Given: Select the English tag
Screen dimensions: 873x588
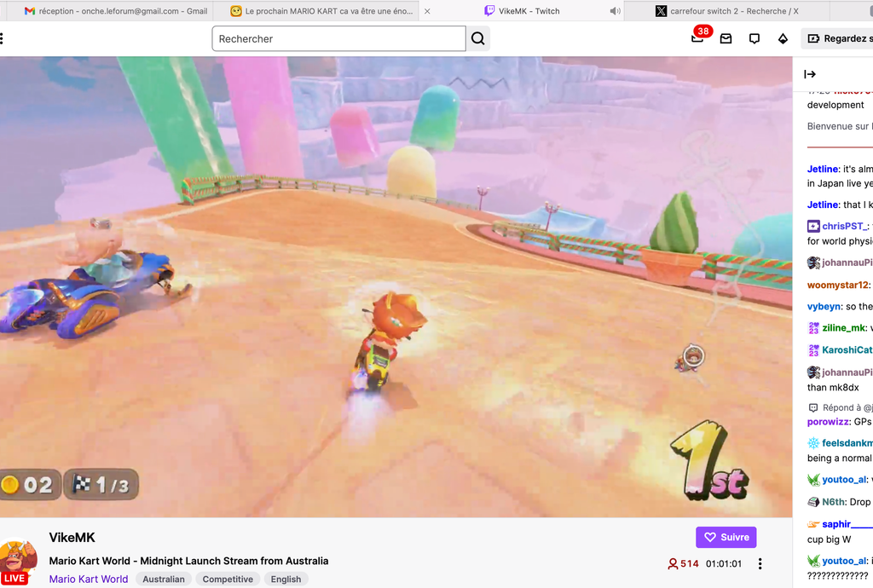Looking at the screenshot, I should tap(286, 579).
